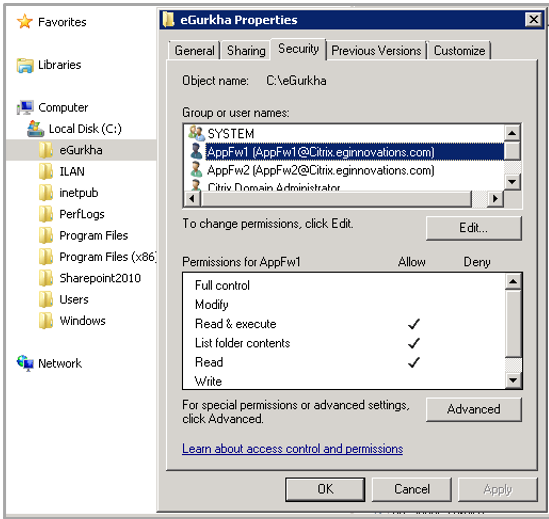Image resolution: width=549 pixels, height=519 pixels.
Task: Click the Libraries icon in navigation pane
Action: point(25,65)
